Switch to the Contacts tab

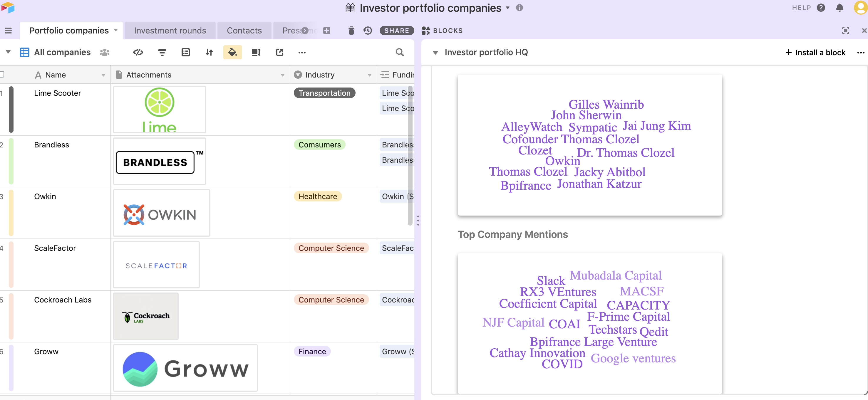pos(244,31)
